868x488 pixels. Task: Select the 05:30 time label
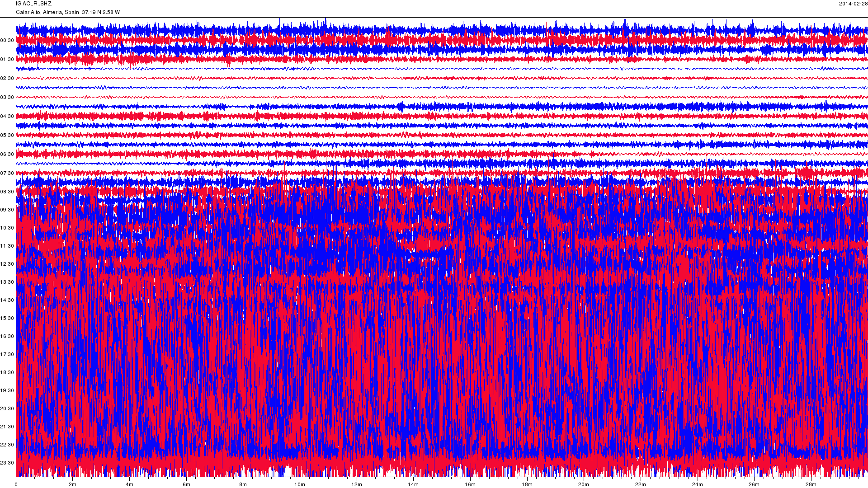[x=7, y=136]
